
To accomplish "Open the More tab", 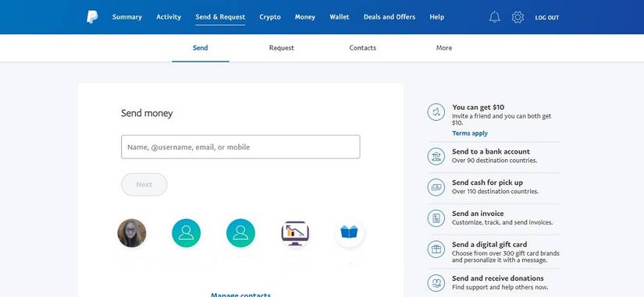I will (x=444, y=48).
